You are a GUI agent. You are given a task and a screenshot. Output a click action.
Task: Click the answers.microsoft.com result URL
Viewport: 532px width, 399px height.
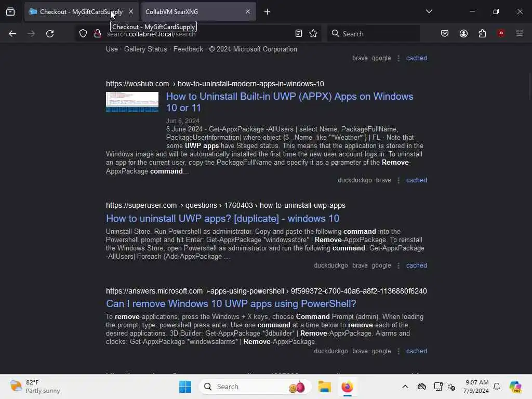267,291
